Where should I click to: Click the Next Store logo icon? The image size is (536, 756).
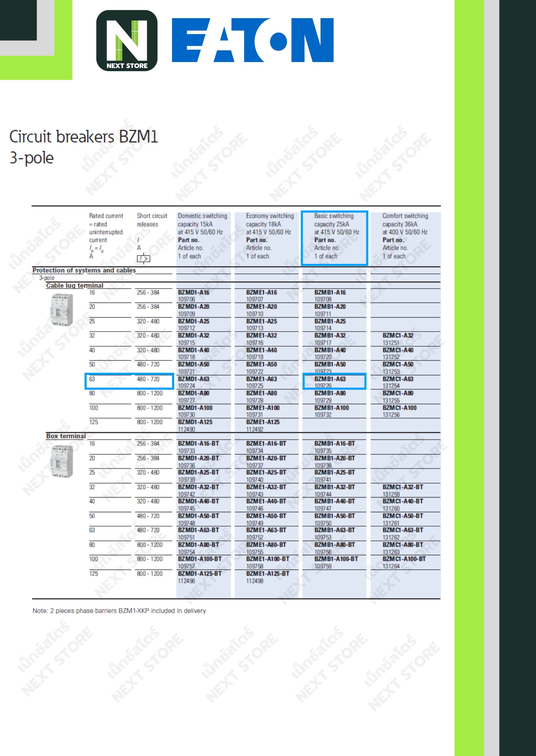(127, 41)
